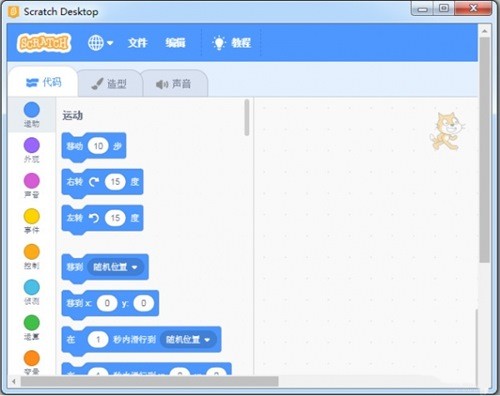500x396 pixels.
Task: Click the Scratch logo
Action: point(44,43)
